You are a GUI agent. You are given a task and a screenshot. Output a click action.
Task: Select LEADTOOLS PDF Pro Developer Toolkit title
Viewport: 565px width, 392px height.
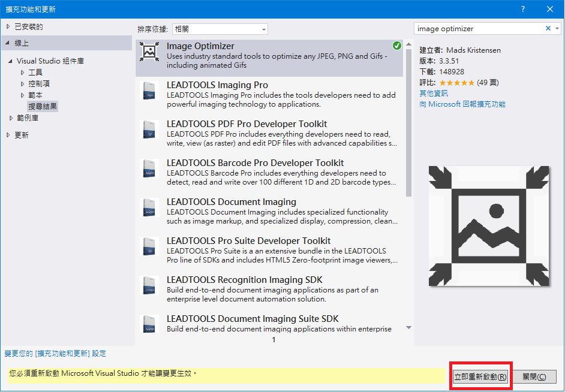pyautogui.click(x=247, y=124)
